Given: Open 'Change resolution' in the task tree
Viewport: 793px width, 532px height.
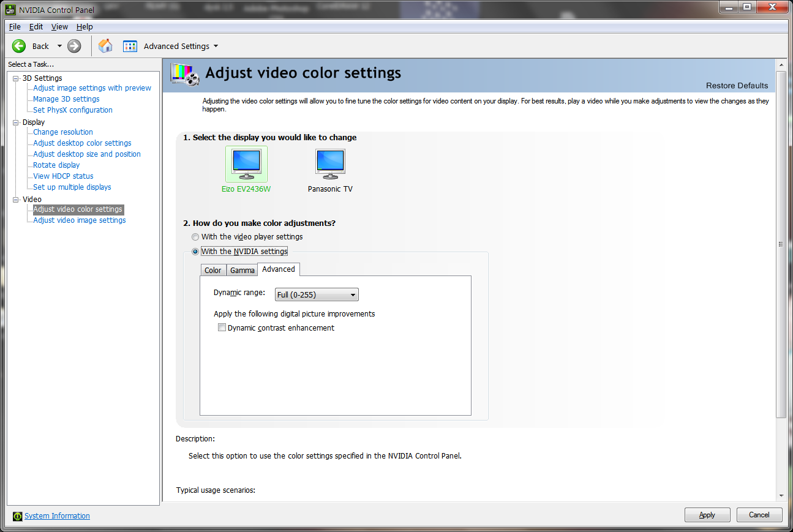Looking at the screenshot, I should click(x=63, y=132).
